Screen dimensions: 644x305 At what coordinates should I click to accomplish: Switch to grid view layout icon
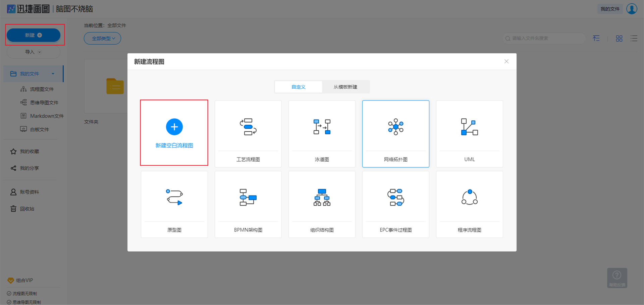(x=619, y=39)
